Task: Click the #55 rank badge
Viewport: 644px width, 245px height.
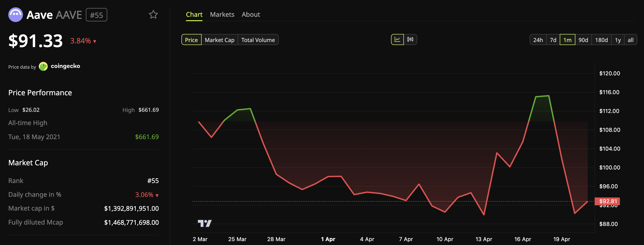Action: coord(96,15)
